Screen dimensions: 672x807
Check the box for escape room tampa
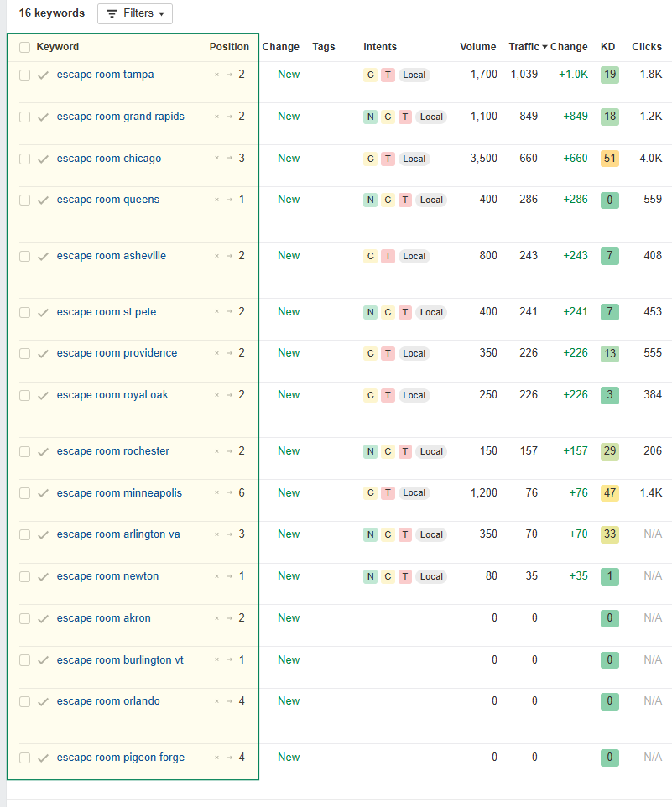pos(24,75)
